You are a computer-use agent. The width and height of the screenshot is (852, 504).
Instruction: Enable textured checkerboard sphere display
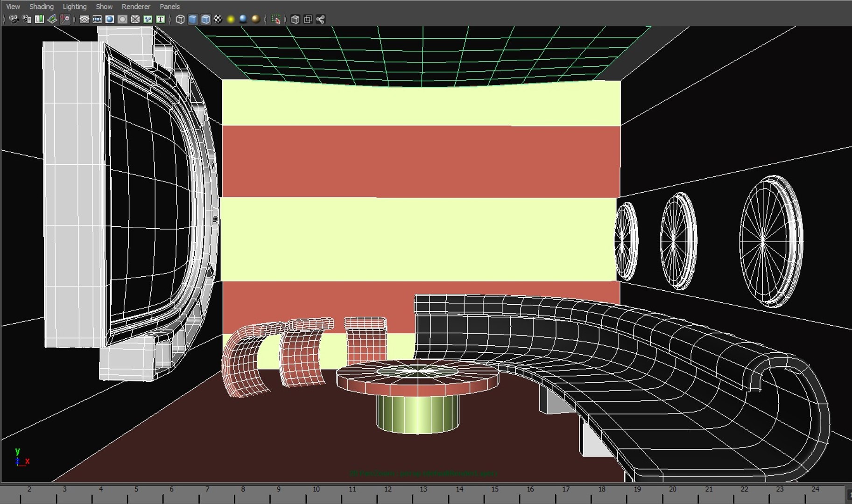218,19
